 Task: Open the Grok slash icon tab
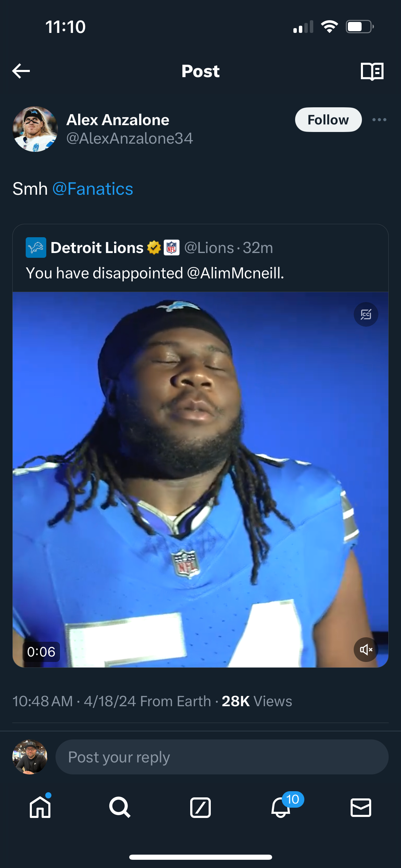[x=200, y=807]
